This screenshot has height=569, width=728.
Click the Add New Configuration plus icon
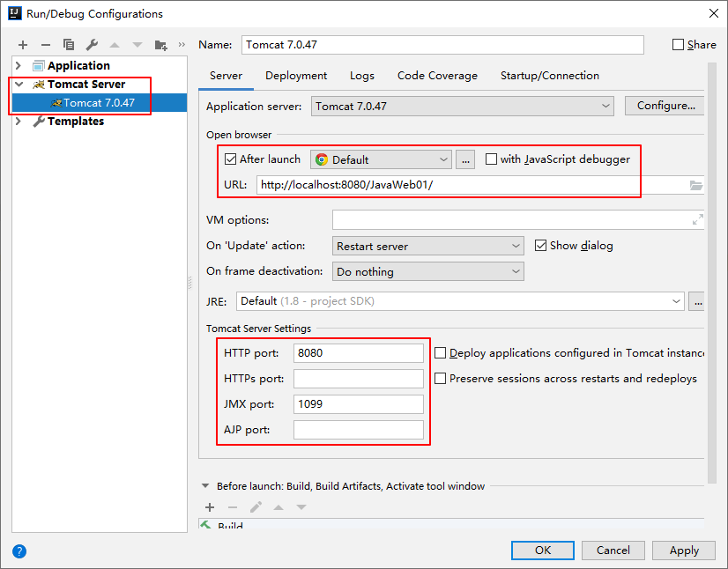(23, 45)
